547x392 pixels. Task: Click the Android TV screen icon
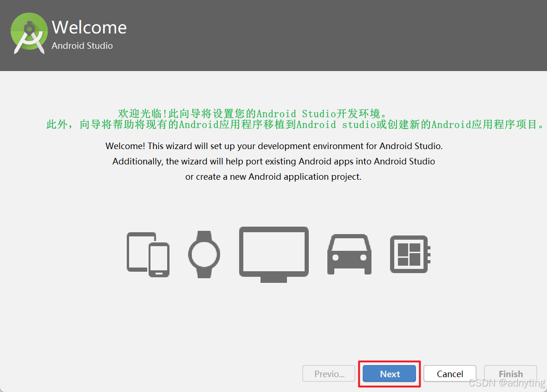[x=274, y=255]
